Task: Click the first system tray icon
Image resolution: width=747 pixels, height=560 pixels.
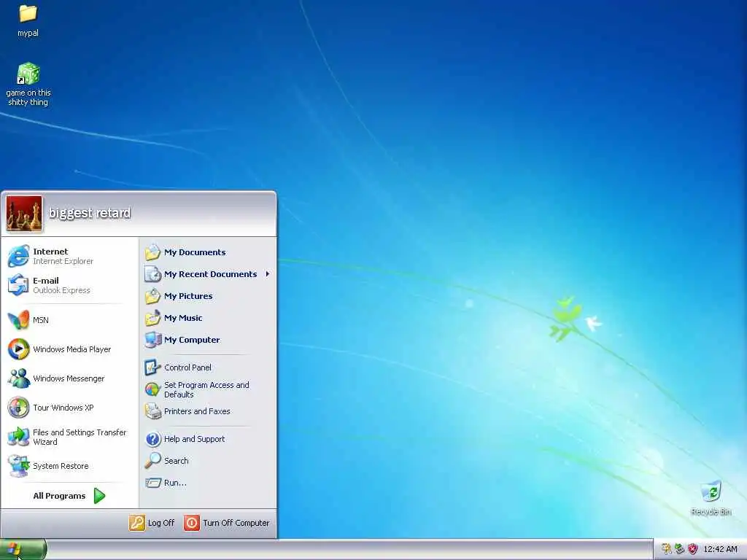Action: click(x=667, y=549)
